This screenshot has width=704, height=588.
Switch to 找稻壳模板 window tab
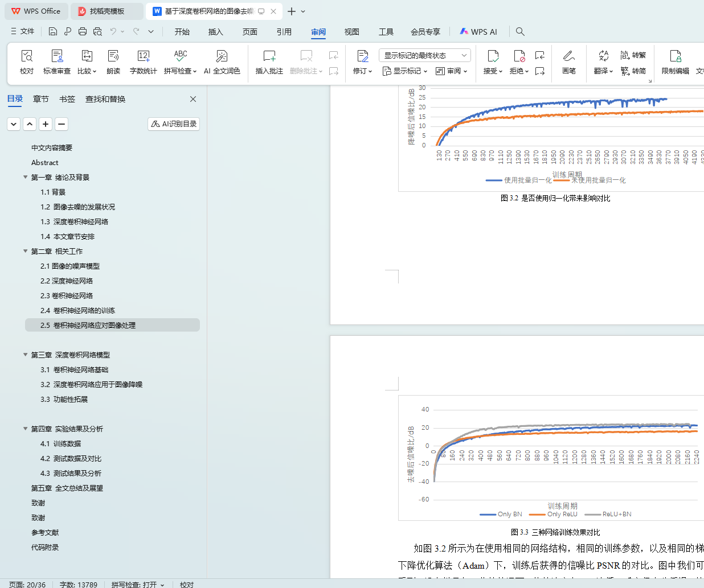click(107, 11)
